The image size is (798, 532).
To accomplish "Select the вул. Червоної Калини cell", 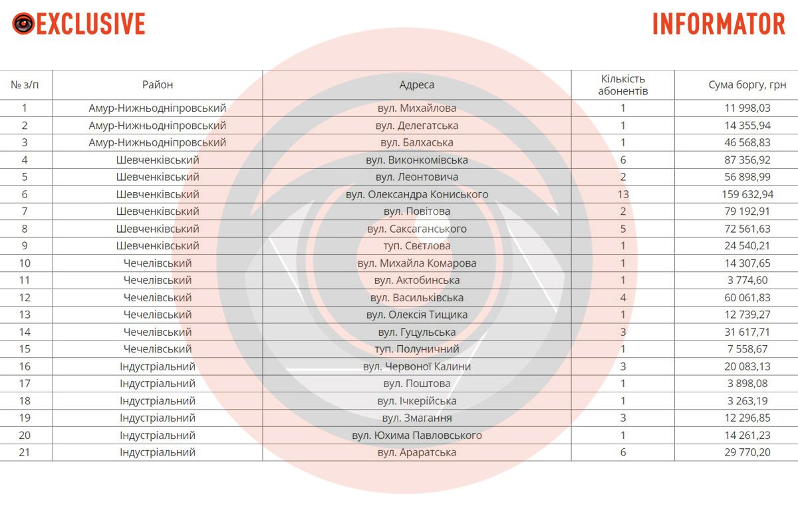I will (x=417, y=366).
